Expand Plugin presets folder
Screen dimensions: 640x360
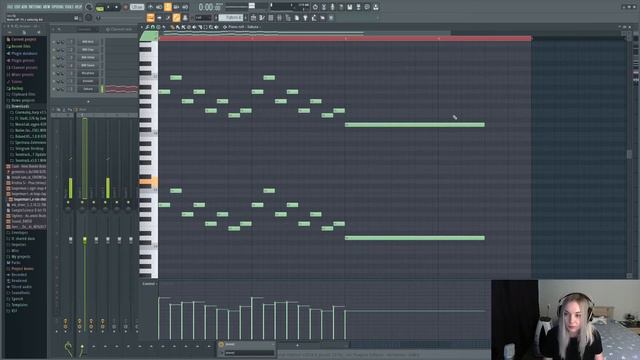(22, 60)
